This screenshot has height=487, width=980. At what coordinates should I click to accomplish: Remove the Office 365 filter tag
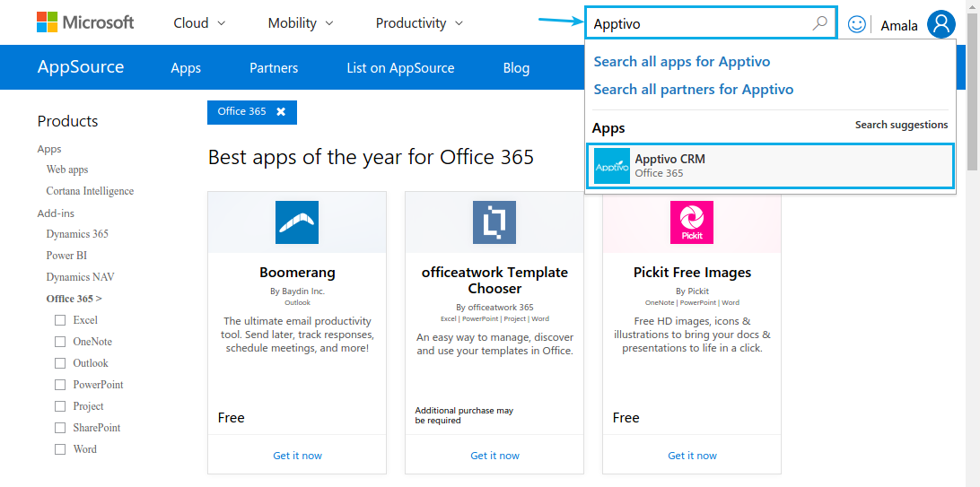(281, 112)
